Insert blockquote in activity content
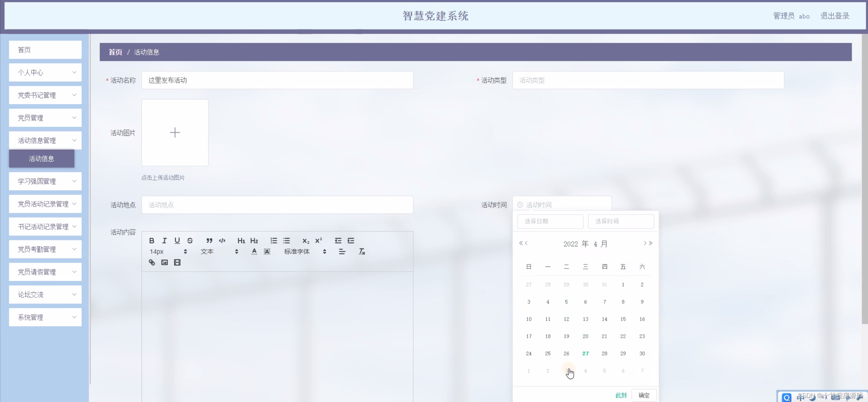Image resolution: width=868 pixels, height=402 pixels. (209, 240)
